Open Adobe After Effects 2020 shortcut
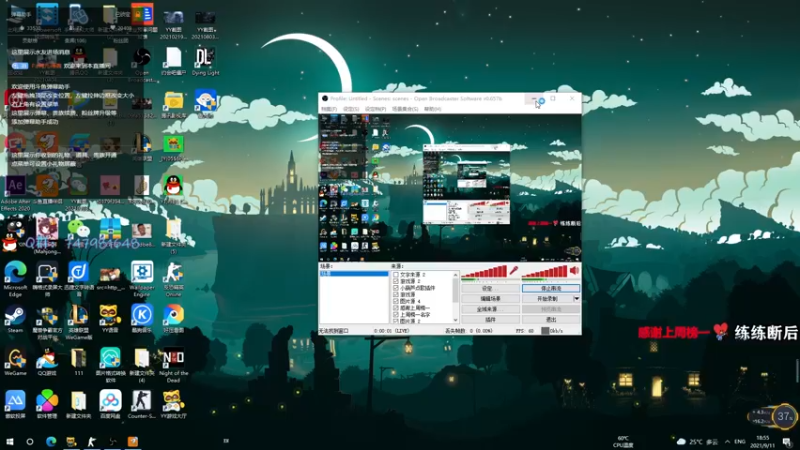The width and height of the screenshot is (800, 450). 15,193
